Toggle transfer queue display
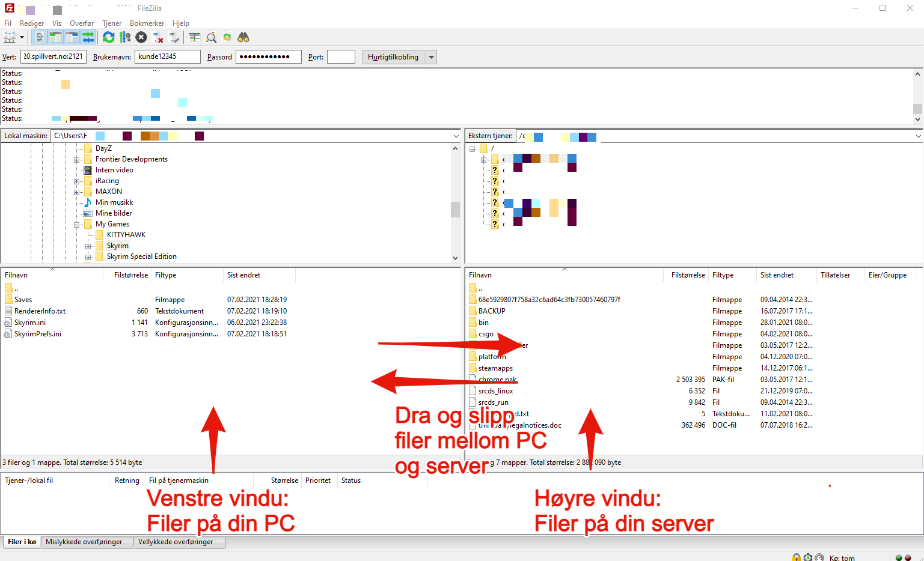This screenshot has height=561, width=924. [x=88, y=37]
